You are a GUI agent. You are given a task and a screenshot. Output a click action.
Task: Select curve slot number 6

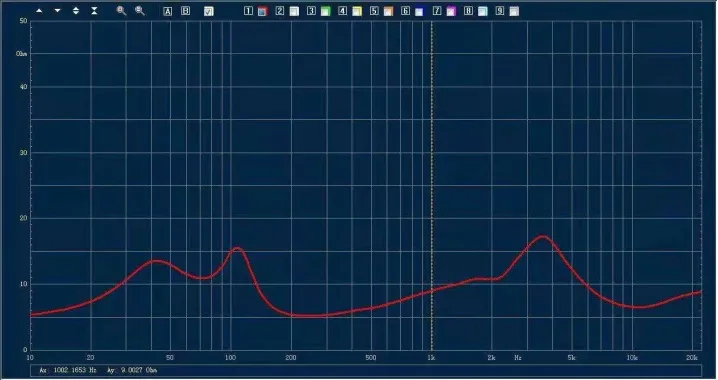click(x=405, y=11)
